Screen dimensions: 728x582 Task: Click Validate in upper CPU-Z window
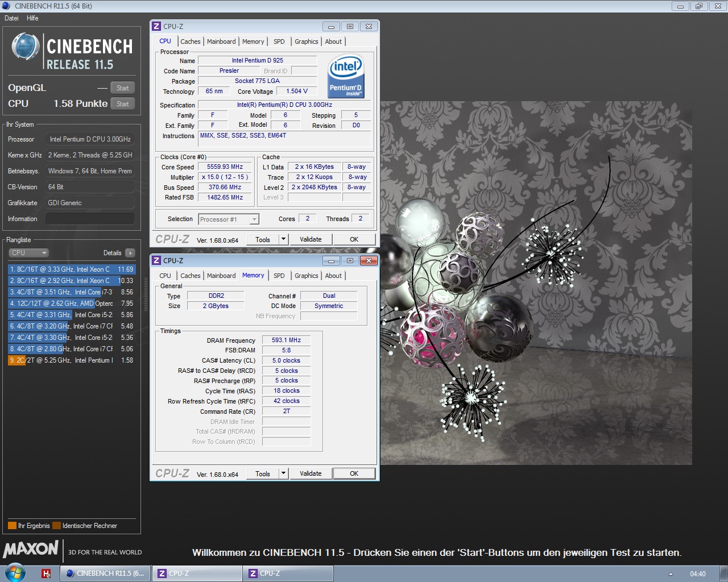pyautogui.click(x=311, y=239)
